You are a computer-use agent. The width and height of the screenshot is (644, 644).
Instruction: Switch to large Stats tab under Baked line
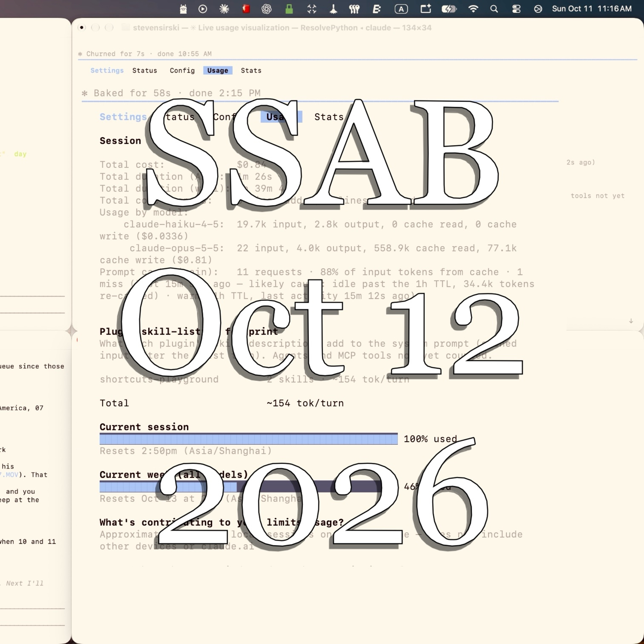point(329,117)
